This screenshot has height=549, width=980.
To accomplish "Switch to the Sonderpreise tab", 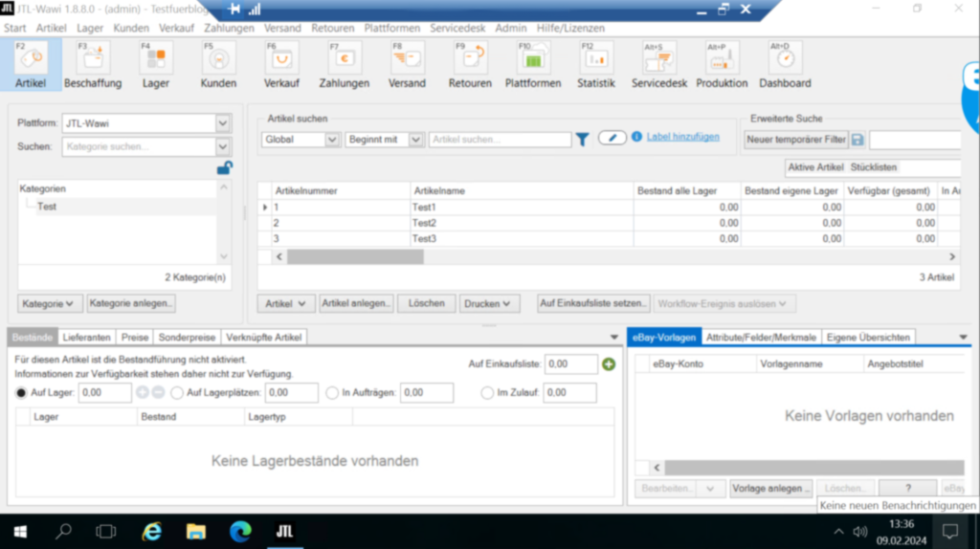I will point(187,338).
